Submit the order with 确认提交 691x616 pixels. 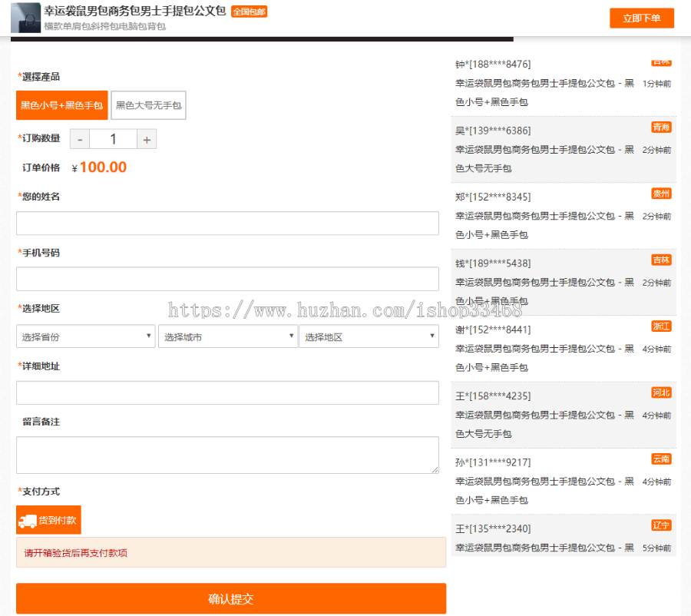click(x=231, y=598)
